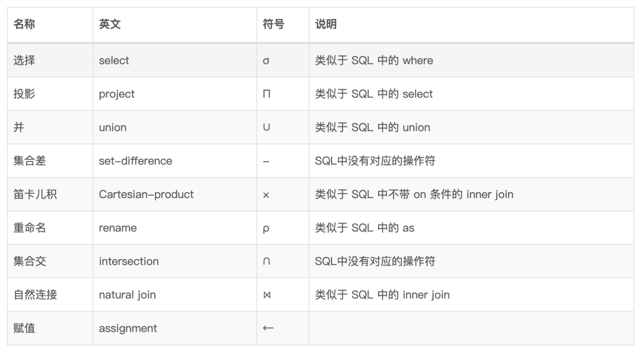Click the minus set-difference symbol
644x355 pixels.
tap(266, 161)
